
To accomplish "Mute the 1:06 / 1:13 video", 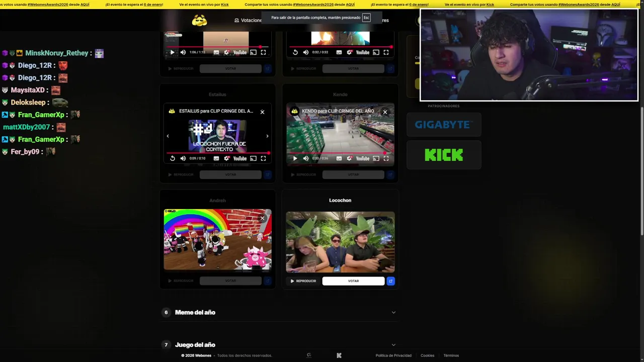I will click(183, 52).
